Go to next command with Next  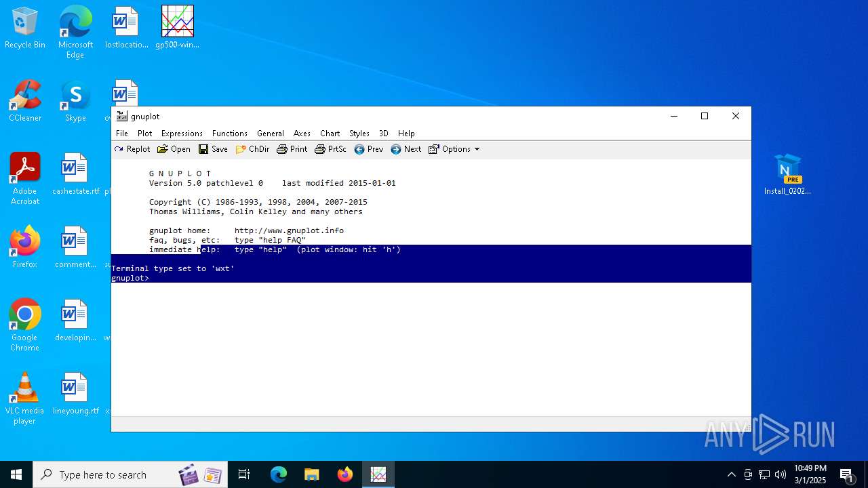(406, 149)
